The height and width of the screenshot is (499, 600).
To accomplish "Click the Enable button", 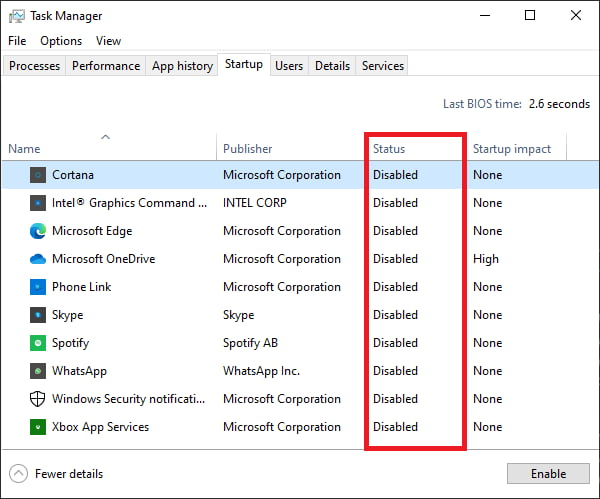I will [548, 474].
